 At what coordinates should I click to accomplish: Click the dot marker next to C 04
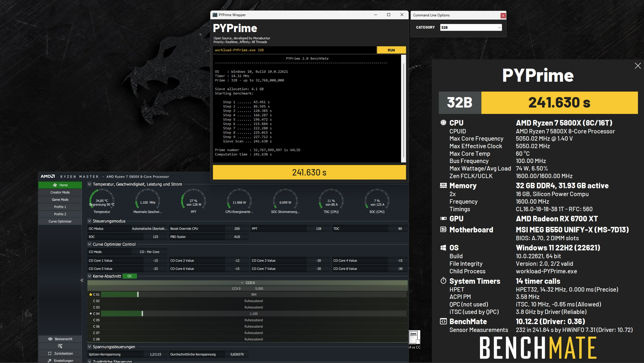pos(91,314)
